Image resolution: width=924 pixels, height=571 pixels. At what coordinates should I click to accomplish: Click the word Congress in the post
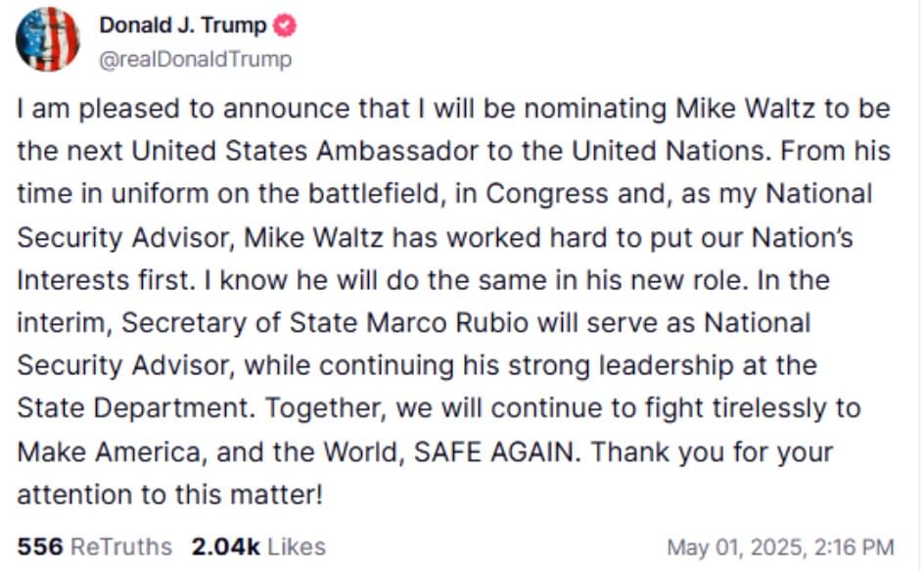coord(547,195)
